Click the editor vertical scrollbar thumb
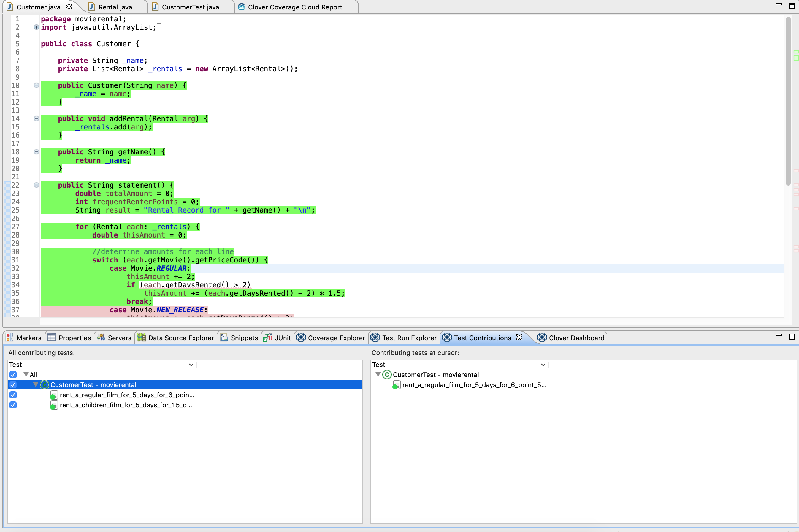Image resolution: width=799 pixels, height=532 pixels. 788,101
